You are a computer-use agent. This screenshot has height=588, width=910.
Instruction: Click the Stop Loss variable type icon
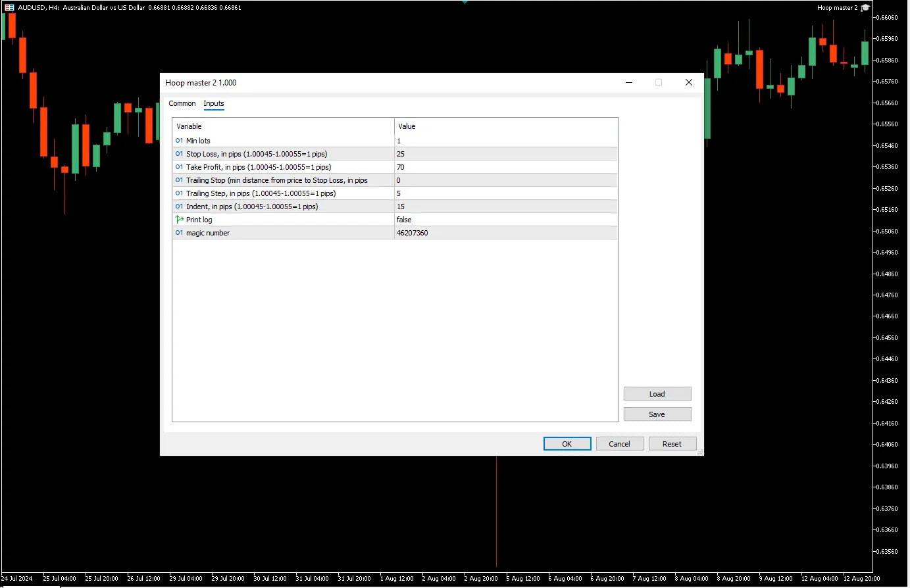pyautogui.click(x=179, y=154)
